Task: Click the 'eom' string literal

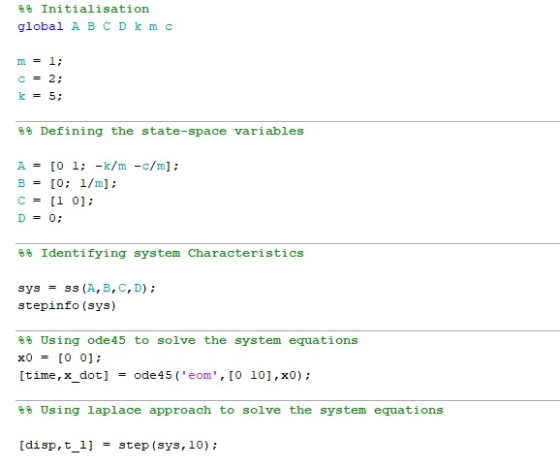Action: click(x=200, y=375)
